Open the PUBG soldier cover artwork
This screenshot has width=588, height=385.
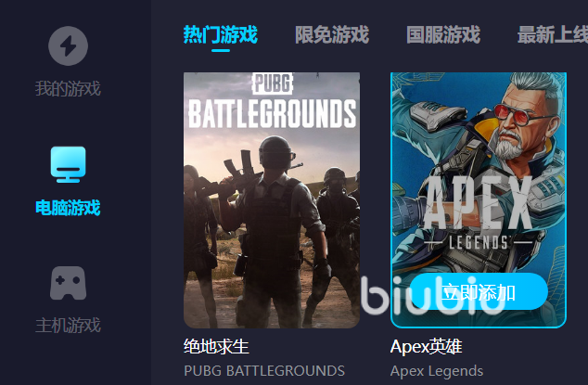[x=272, y=200]
